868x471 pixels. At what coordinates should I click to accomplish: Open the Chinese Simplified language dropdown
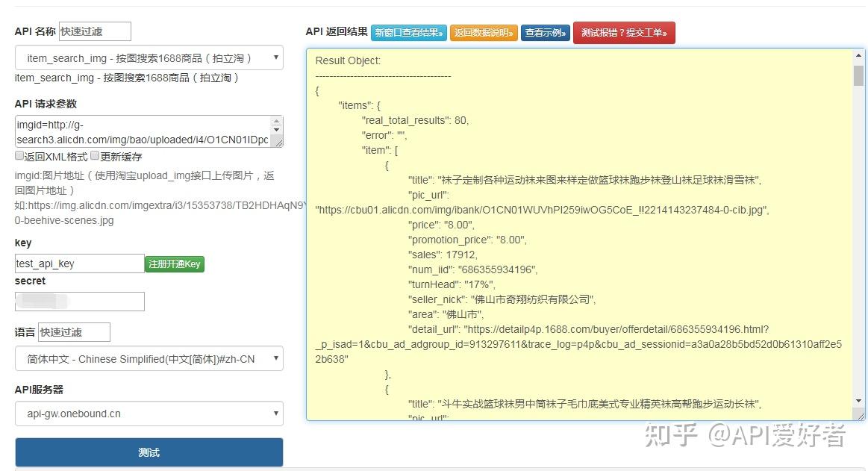(148, 358)
